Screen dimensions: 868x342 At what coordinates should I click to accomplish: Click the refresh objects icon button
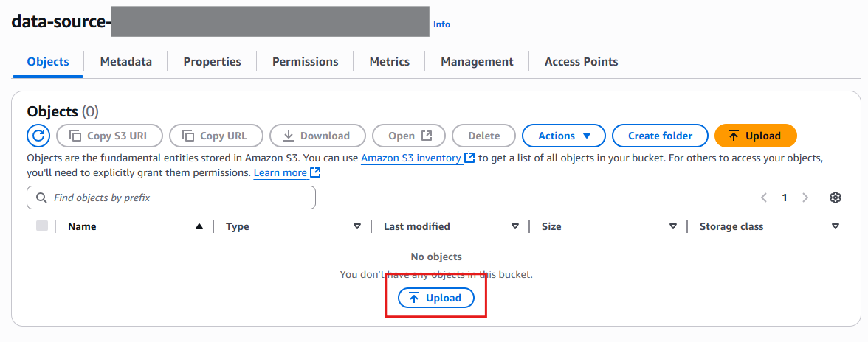(38, 136)
